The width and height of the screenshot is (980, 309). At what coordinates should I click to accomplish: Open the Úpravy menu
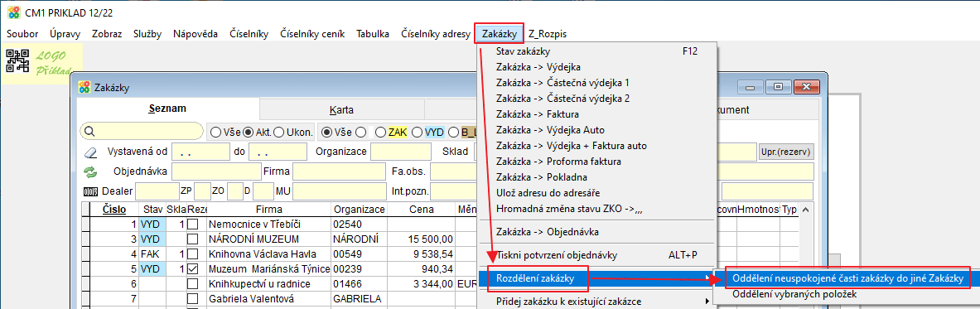(65, 34)
